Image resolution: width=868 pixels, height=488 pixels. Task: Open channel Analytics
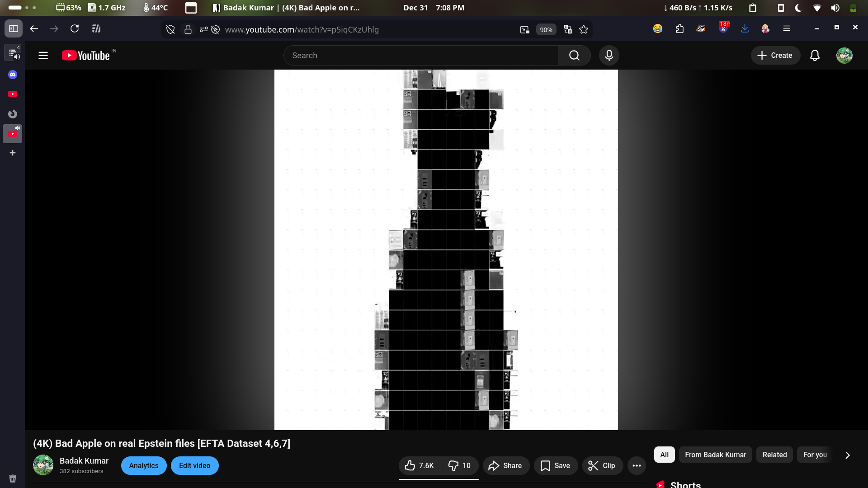pyautogui.click(x=144, y=465)
